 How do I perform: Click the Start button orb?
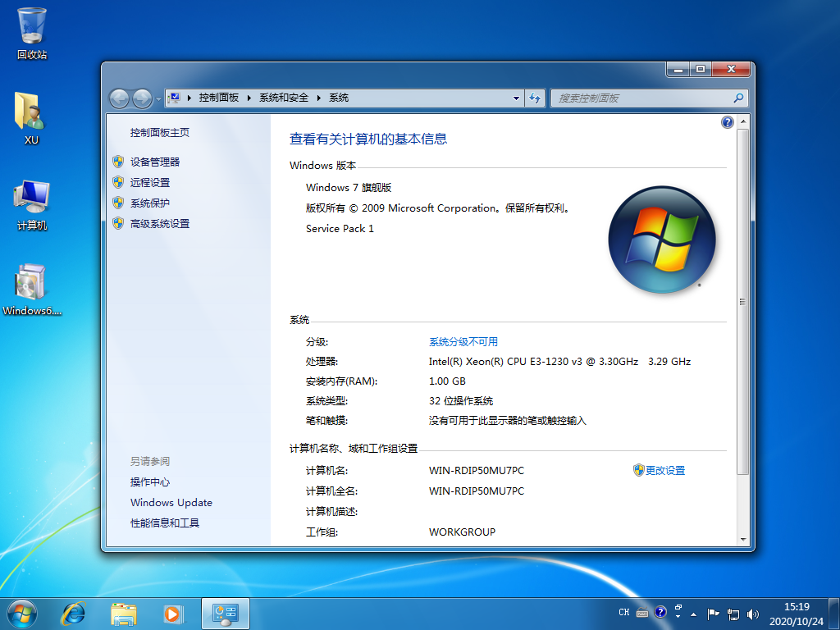(x=22, y=614)
